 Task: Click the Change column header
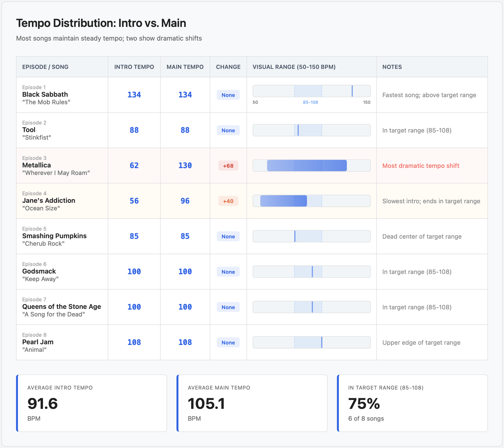tap(228, 67)
